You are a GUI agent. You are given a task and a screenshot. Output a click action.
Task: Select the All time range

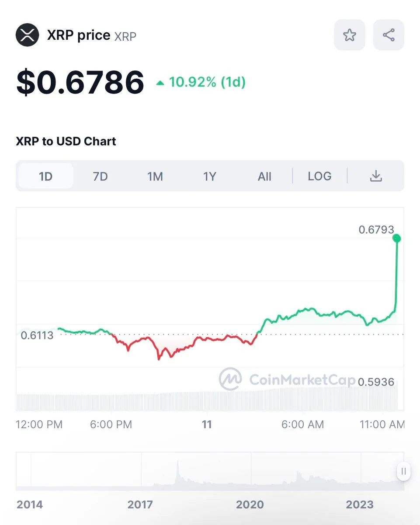click(264, 176)
